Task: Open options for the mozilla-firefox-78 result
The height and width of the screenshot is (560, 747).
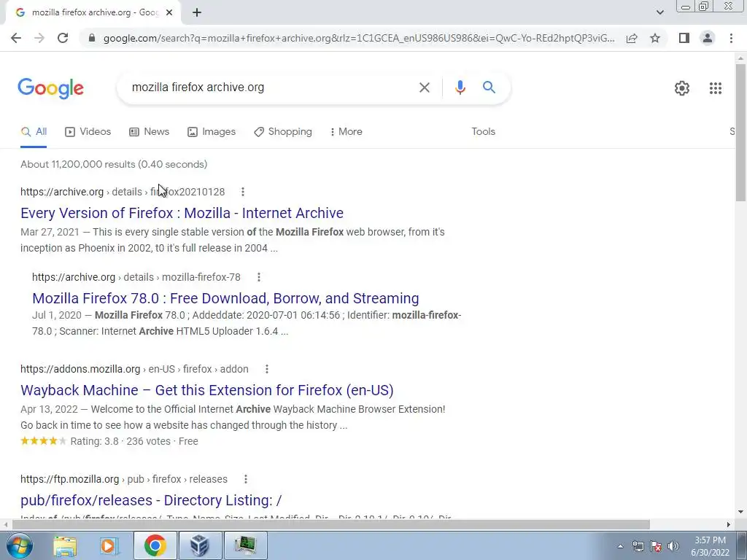Action: point(259,277)
